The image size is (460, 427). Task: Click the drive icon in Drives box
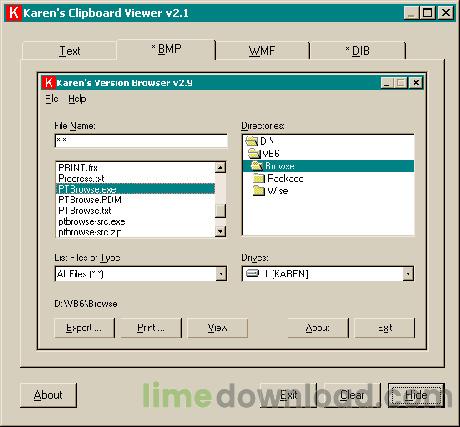click(x=252, y=274)
